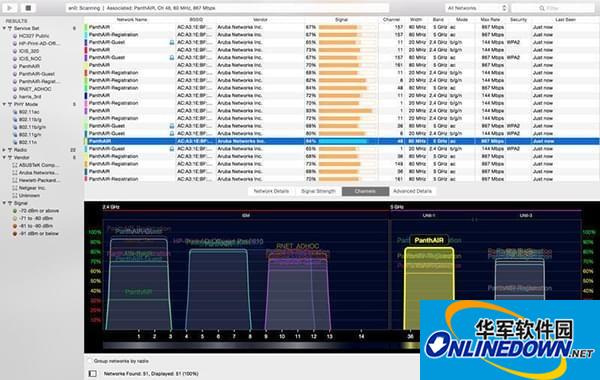
Task: Filter by 802.11g/n PHY mode icon
Action: pyautogui.click(x=15, y=135)
